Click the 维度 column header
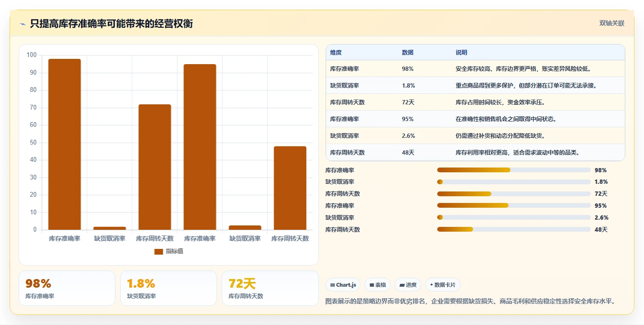This screenshot has height=325, width=644. click(336, 53)
